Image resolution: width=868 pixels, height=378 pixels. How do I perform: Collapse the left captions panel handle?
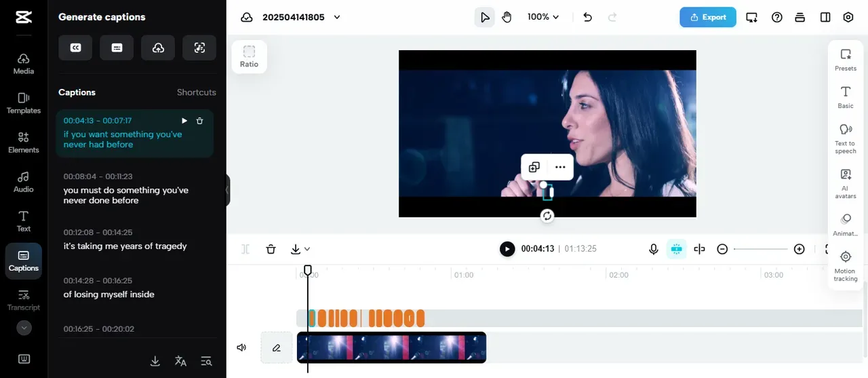228,190
